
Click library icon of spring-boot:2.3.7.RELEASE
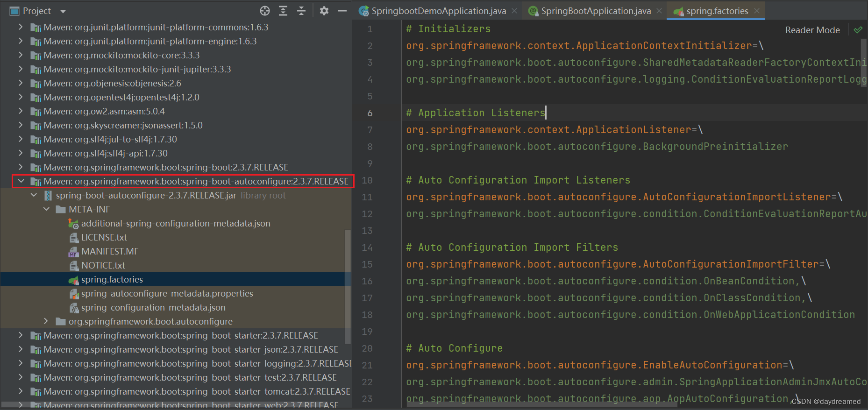tap(36, 168)
